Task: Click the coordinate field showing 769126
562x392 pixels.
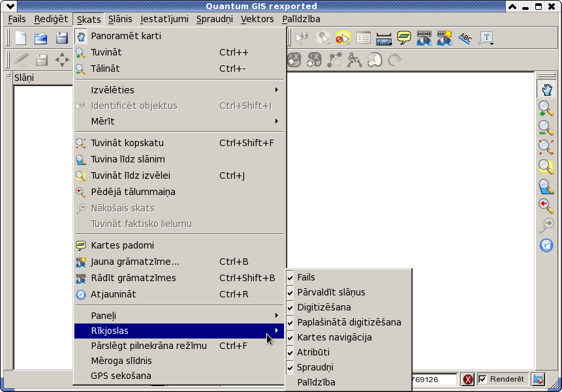Action: pos(435,380)
